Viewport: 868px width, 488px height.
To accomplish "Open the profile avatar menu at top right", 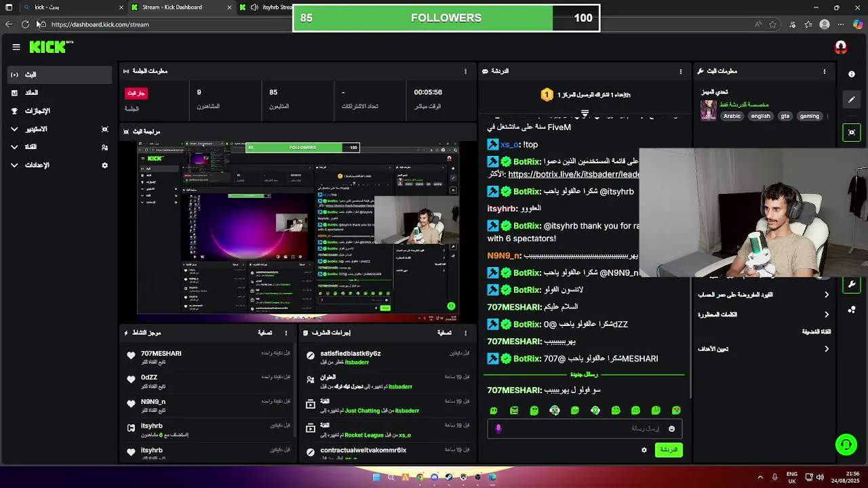I will (x=841, y=47).
